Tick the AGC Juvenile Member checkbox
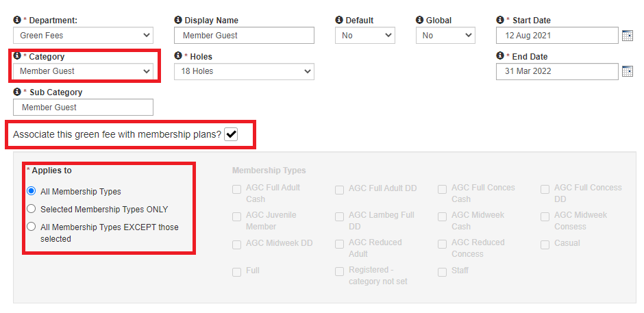Screen dimensions: 644x313 tap(236, 217)
